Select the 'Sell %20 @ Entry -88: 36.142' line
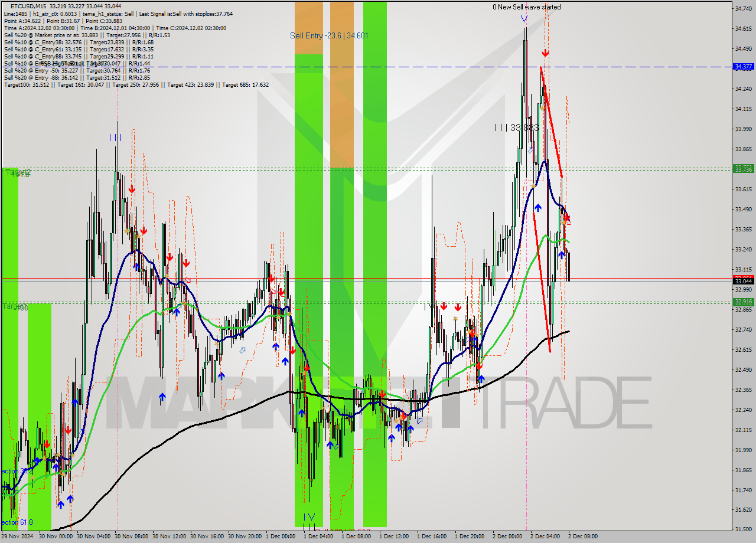This screenshot has height=543, width=756. [77, 77]
